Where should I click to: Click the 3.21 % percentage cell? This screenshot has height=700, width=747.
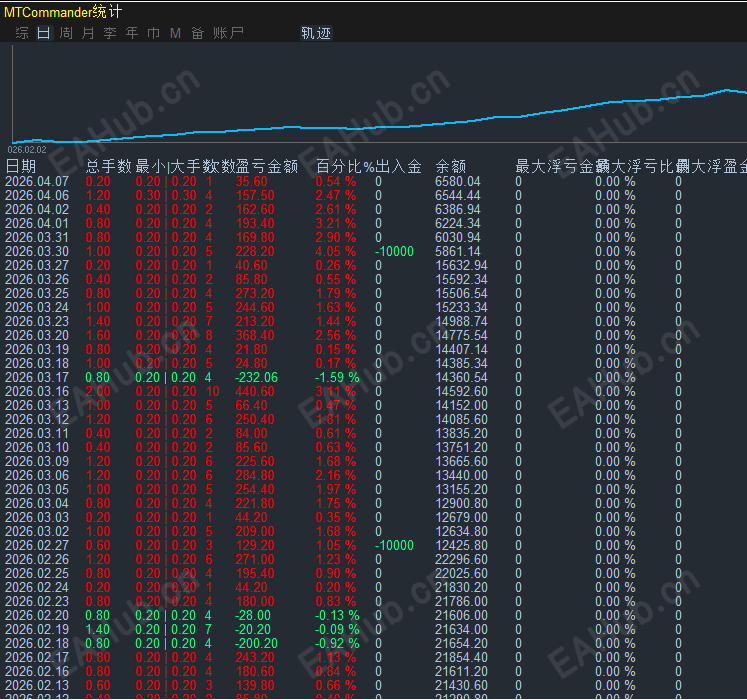336,223
